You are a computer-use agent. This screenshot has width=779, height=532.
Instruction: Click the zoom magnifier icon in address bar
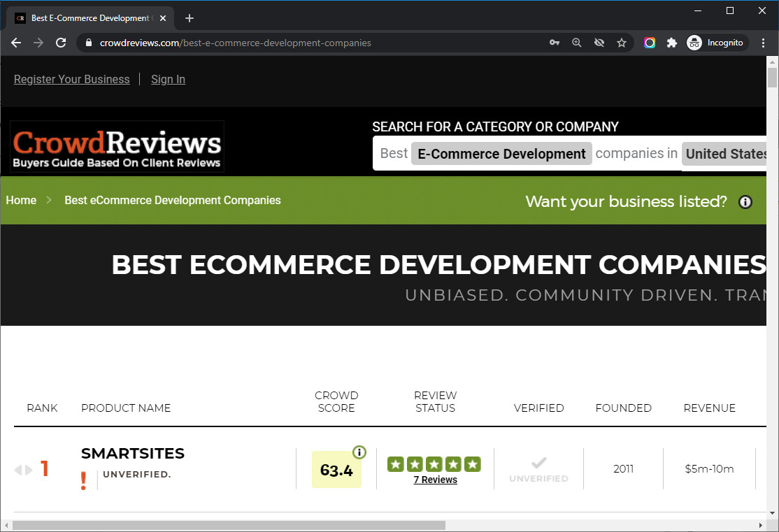577,43
